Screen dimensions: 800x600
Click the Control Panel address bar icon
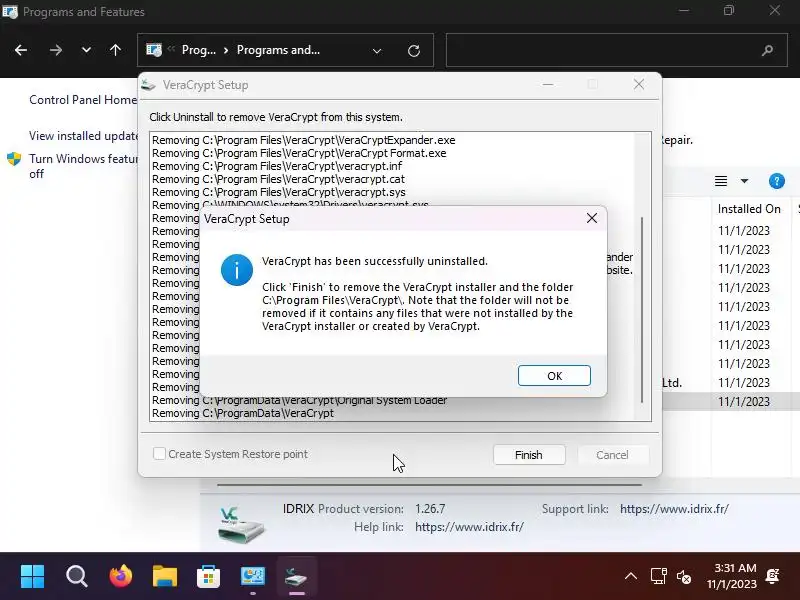(x=154, y=50)
